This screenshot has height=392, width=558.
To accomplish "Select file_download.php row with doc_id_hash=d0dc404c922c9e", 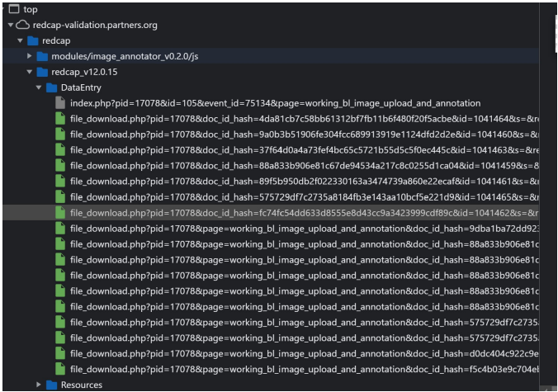I will tap(271, 353).
